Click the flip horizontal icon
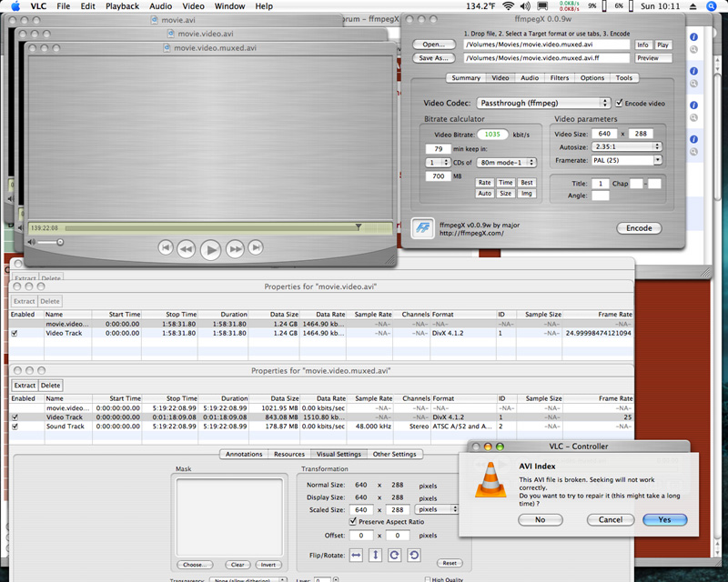Screen dimensions: 728x582 pos(356,555)
